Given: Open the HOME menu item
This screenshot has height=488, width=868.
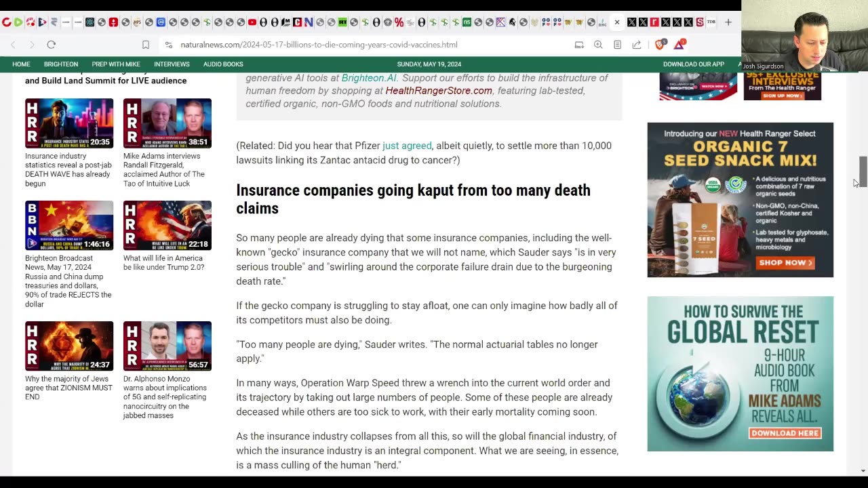Looking at the screenshot, I should click(21, 64).
